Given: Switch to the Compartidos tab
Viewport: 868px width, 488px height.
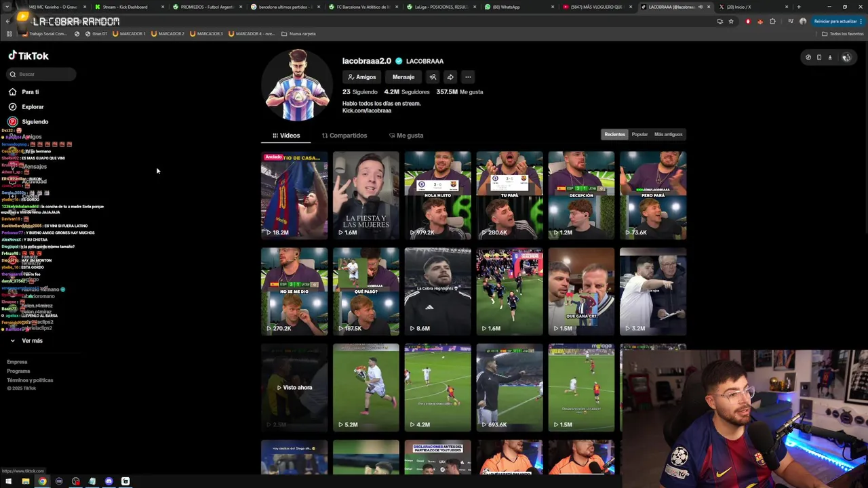Looking at the screenshot, I should [x=344, y=135].
